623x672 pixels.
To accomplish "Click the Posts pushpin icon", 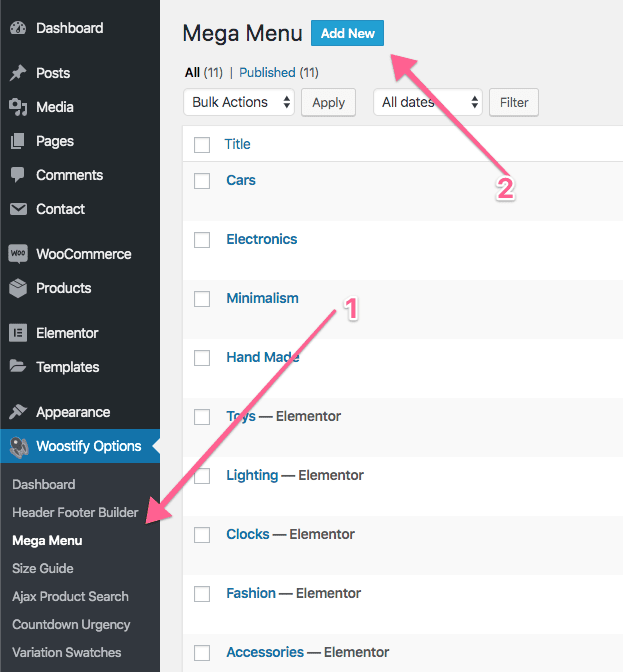I will (x=18, y=73).
